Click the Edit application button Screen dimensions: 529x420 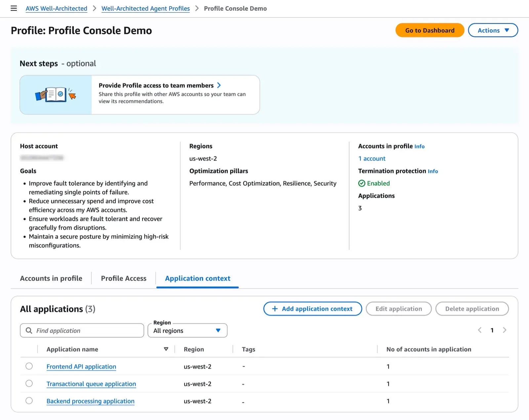pos(399,309)
